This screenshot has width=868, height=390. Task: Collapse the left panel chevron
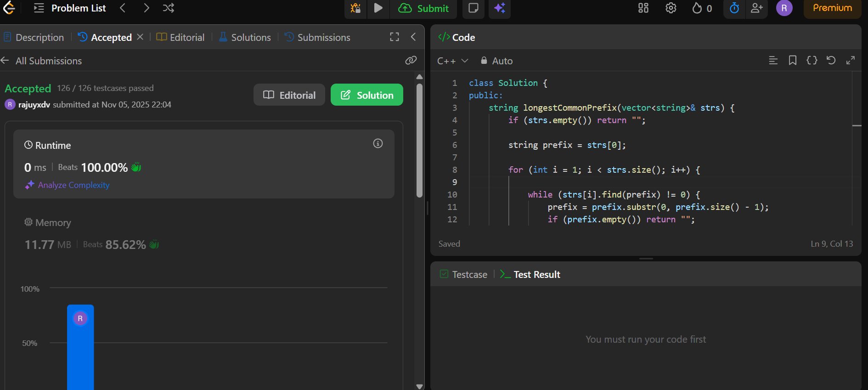click(x=413, y=37)
